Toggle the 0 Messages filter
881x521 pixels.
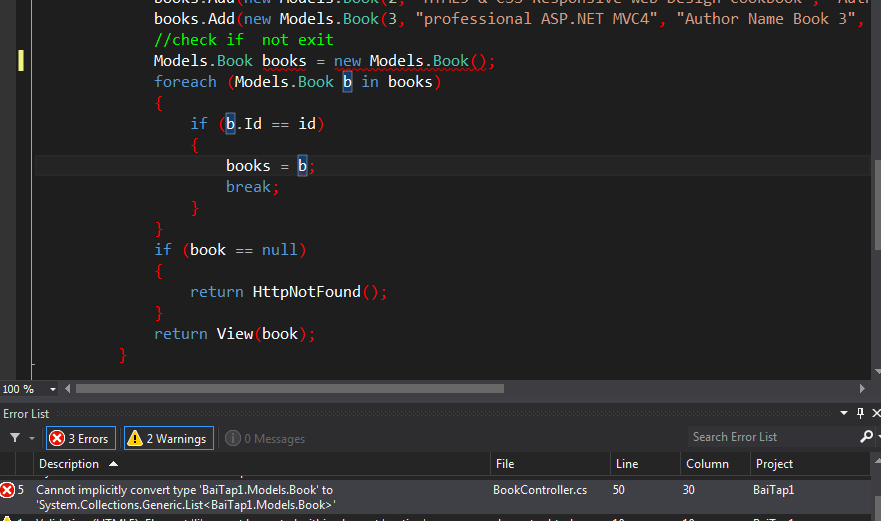265,438
